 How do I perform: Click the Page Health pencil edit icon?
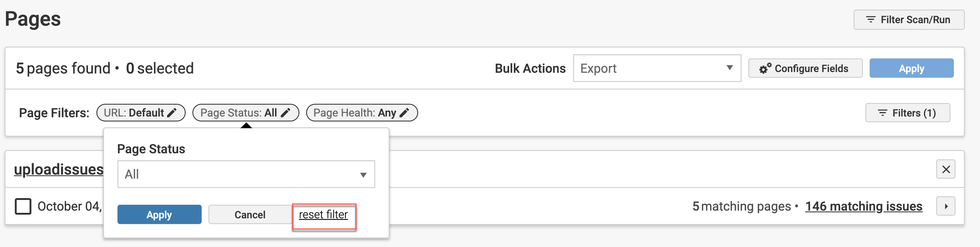(x=404, y=113)
